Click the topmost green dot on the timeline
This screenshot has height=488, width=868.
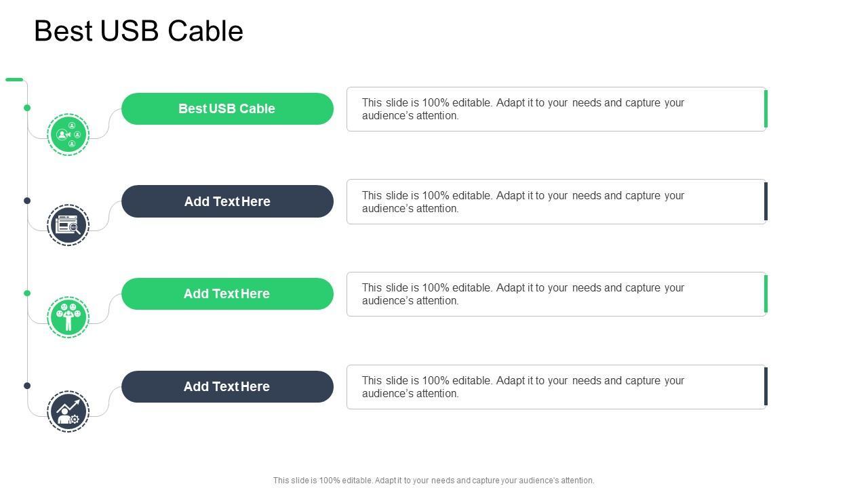click(x=27, y=108)
